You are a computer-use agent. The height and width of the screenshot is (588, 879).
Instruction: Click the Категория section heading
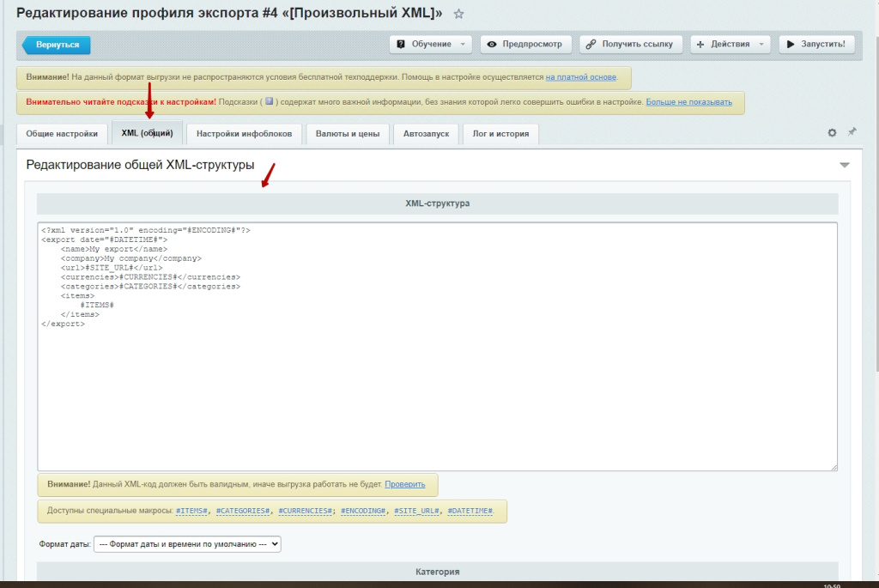[437, 572]
